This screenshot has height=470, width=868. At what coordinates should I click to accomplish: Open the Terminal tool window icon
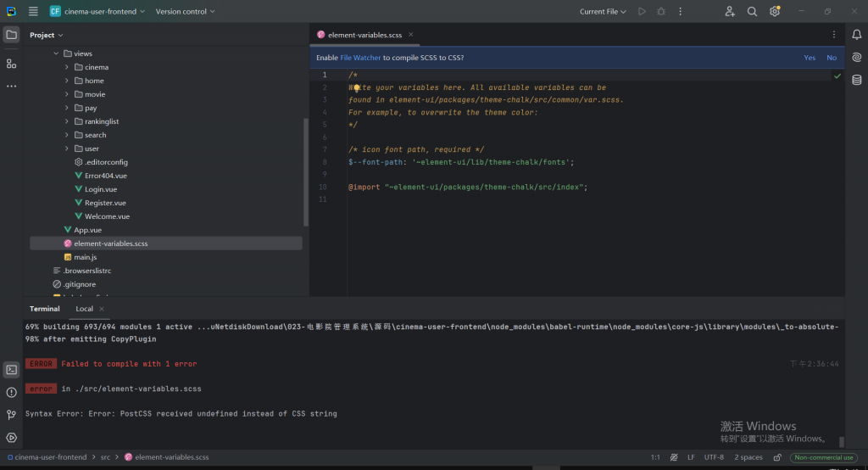[11, 370]
